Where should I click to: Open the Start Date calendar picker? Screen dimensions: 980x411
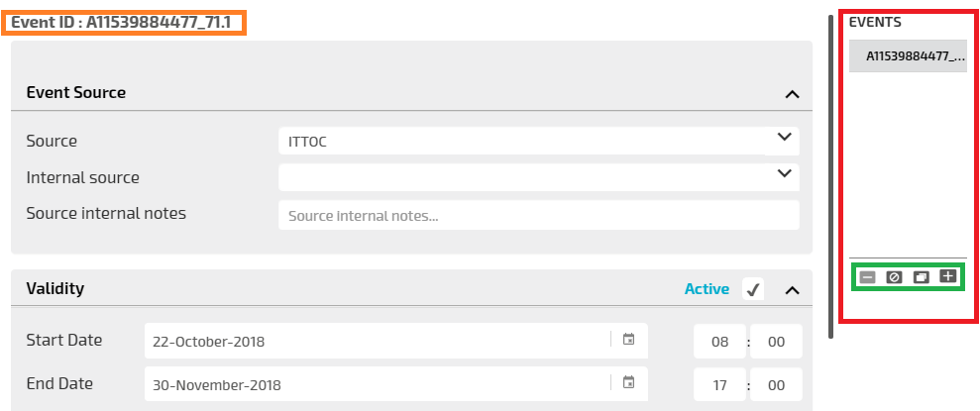click(x=628, y=340)
